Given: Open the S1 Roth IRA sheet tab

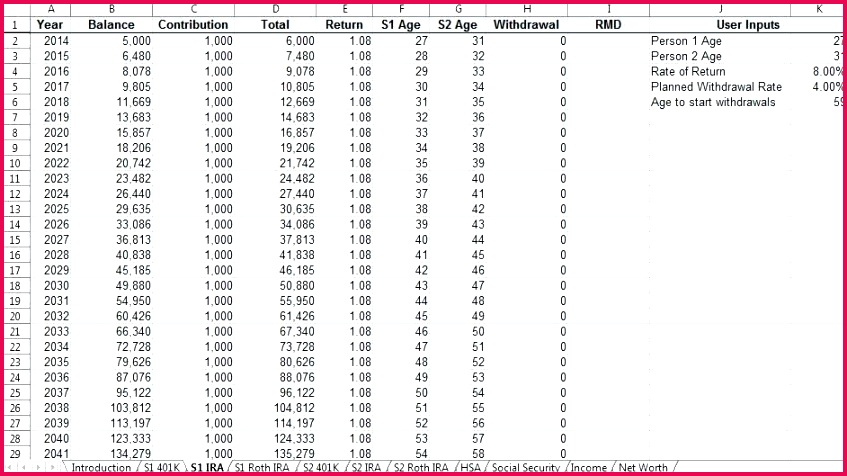Looking at the screenshot, I should 265,468.
